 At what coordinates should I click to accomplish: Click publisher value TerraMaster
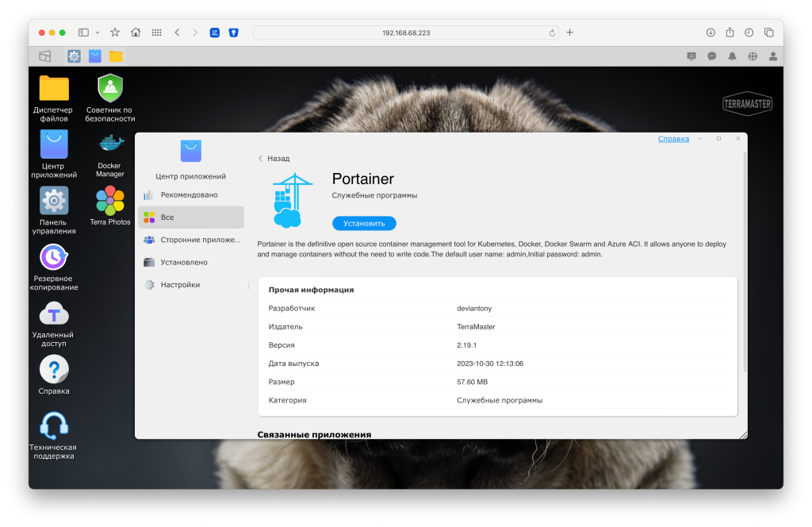476,327
